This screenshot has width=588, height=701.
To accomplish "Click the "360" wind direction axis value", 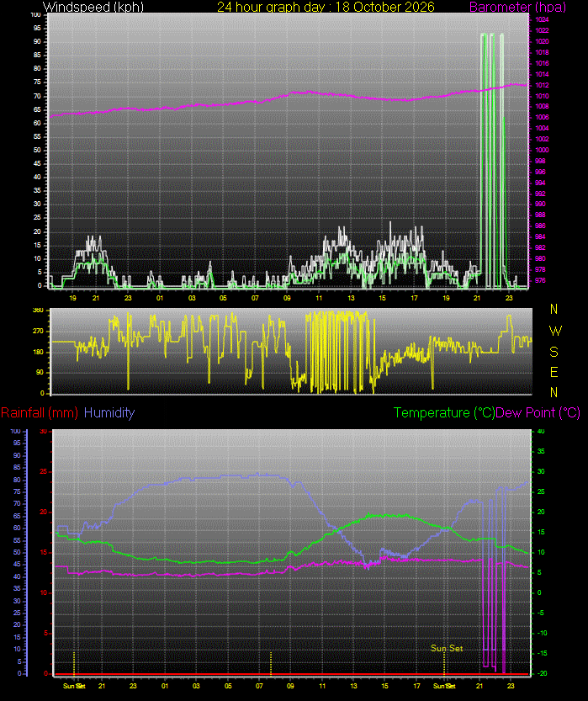I will (x=39, y=311).
